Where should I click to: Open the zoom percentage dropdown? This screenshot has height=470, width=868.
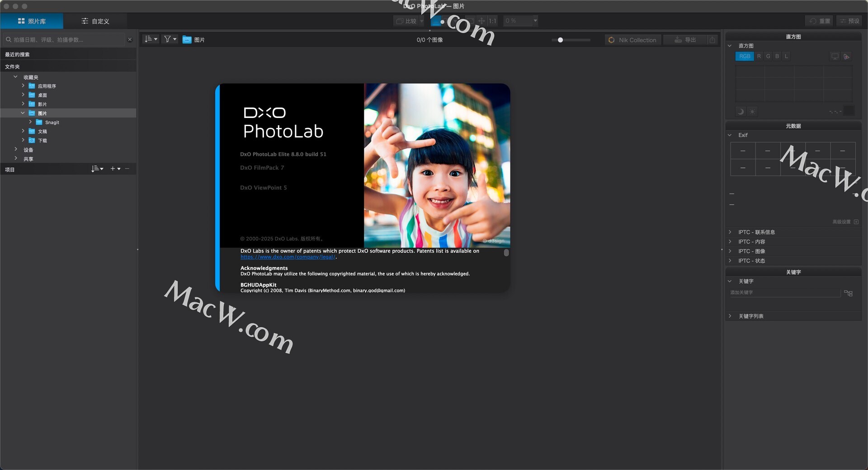(535, 20)
